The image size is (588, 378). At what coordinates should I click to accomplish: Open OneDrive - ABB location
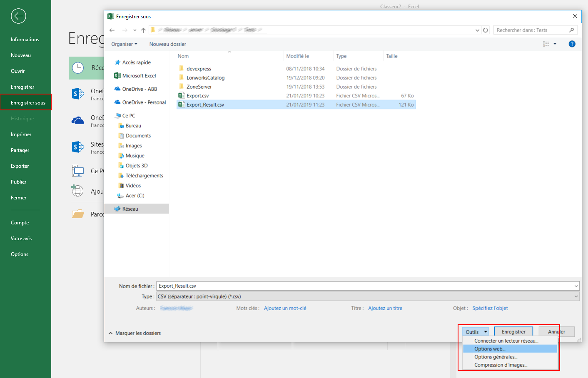click(140, 89)
